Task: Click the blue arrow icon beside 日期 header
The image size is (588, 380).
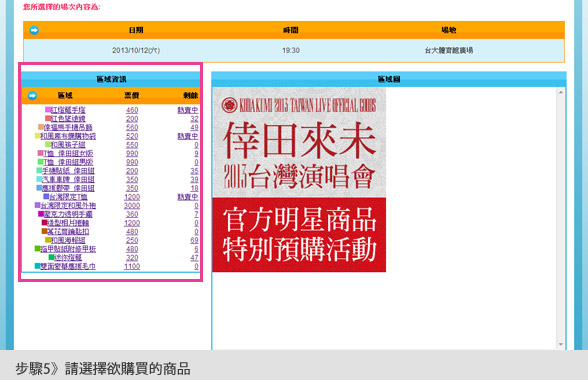Action: 34,30
